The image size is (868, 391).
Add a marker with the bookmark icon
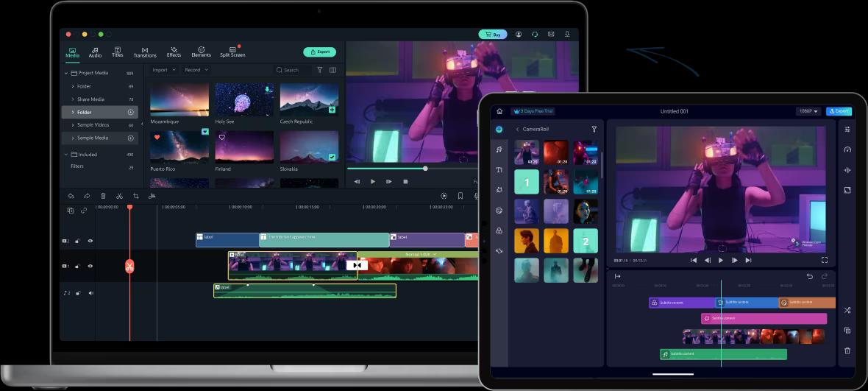click(x=460, y=196)
